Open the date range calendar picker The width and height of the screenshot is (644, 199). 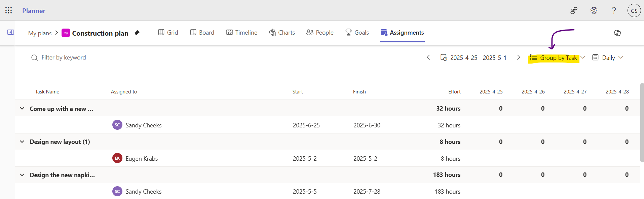click(x=473, y=57)
